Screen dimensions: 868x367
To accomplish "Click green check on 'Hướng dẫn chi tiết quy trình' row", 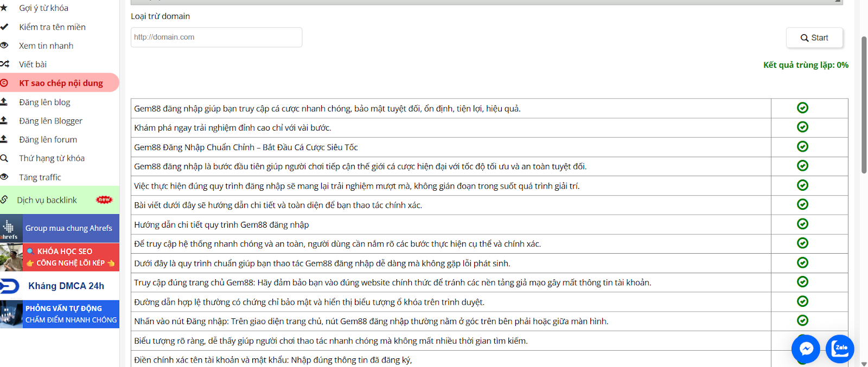I will click(802, 224).
